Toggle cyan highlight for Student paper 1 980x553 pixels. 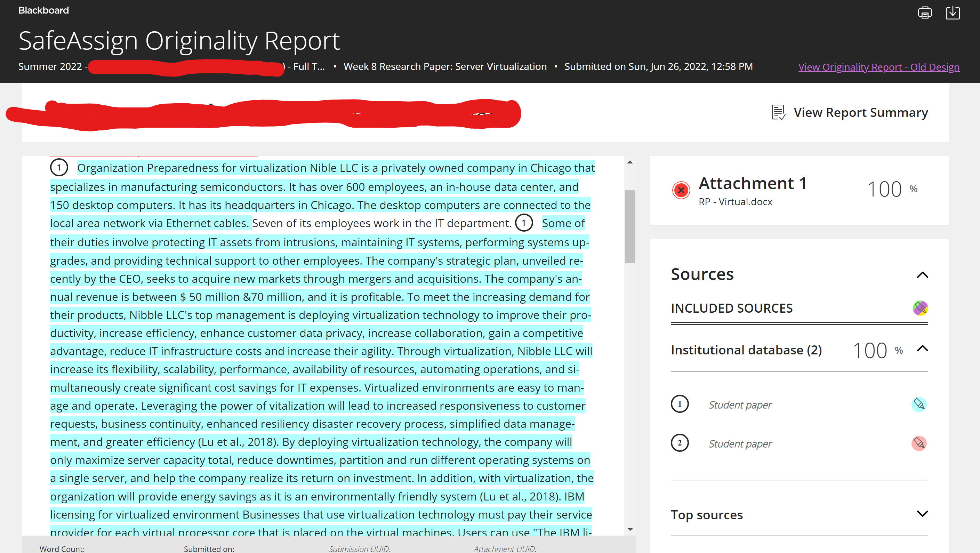click(x=919, y=404)
